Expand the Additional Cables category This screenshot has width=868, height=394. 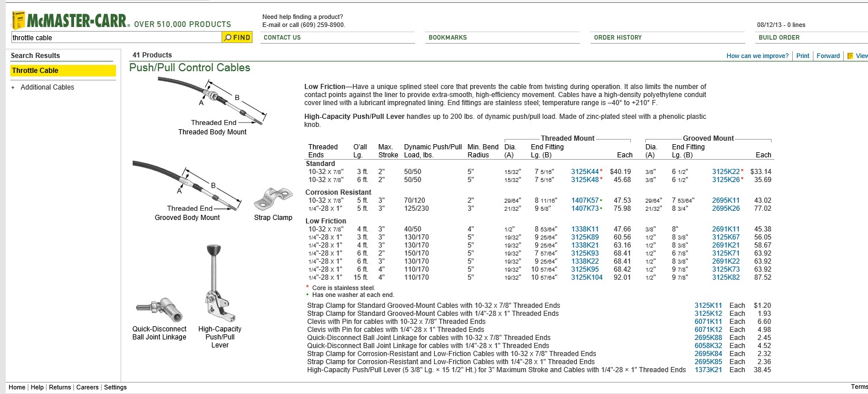click(13, 87)
